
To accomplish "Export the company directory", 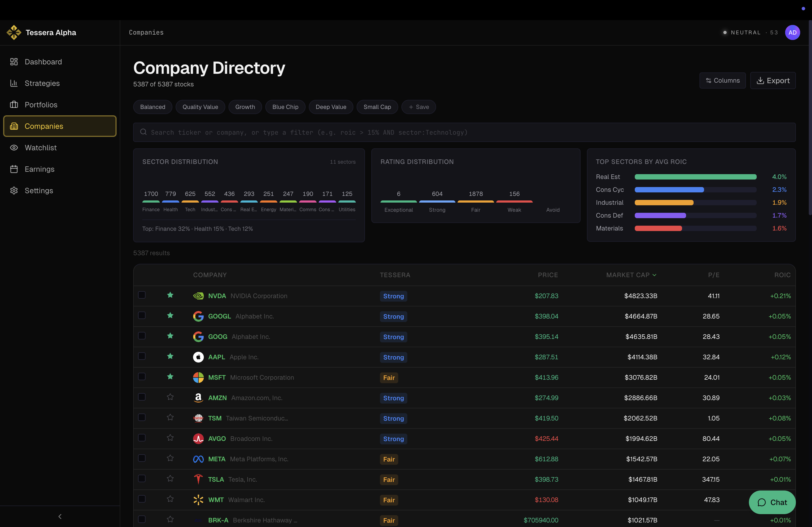I will coord(773,80).
